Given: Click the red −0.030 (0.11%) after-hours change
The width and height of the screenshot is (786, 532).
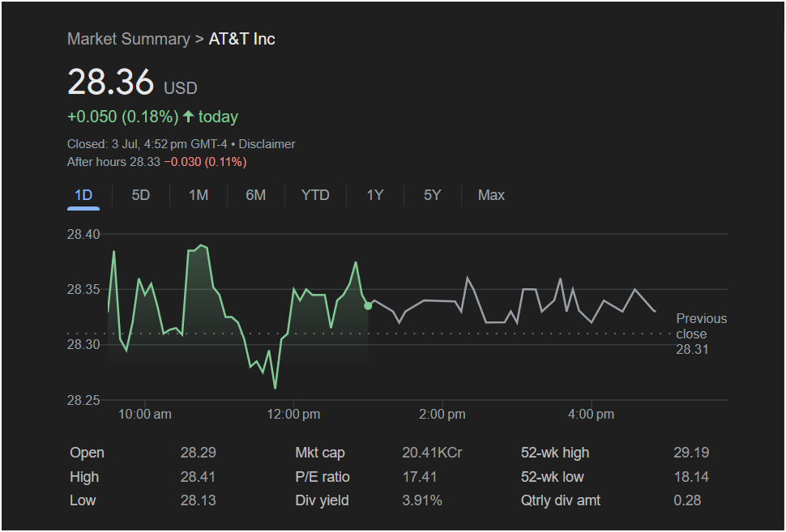Looking at the screenshot, I should tap(206, 162).
